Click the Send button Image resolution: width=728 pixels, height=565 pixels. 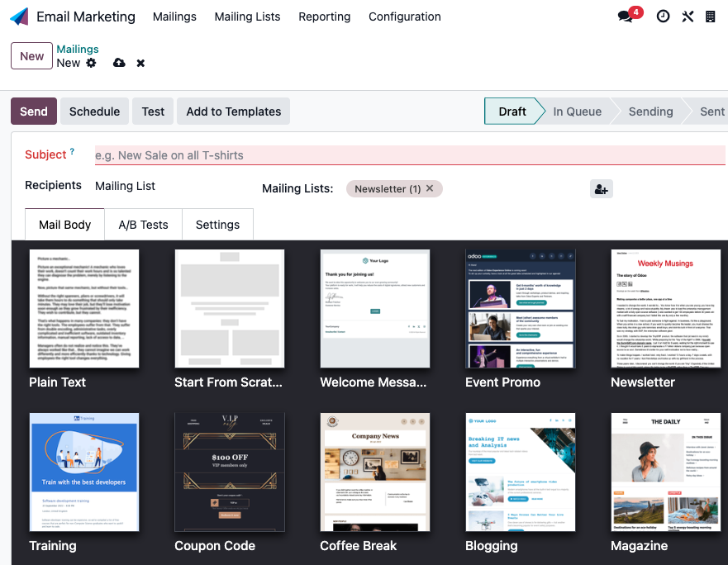tap(34, 112)
